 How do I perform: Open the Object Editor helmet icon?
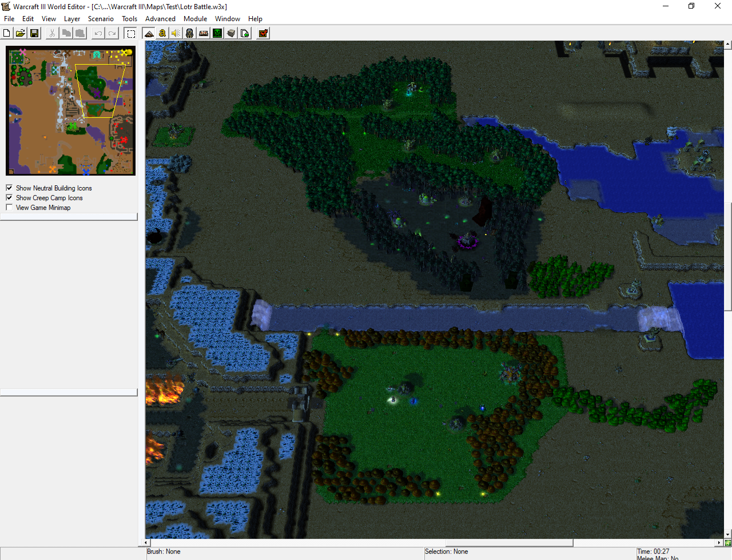point(190,33)
